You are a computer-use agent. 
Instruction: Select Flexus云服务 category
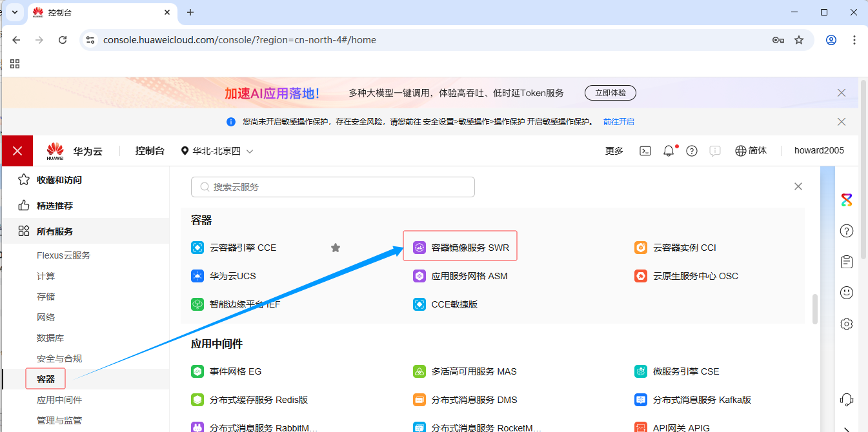tap(63, 255)
